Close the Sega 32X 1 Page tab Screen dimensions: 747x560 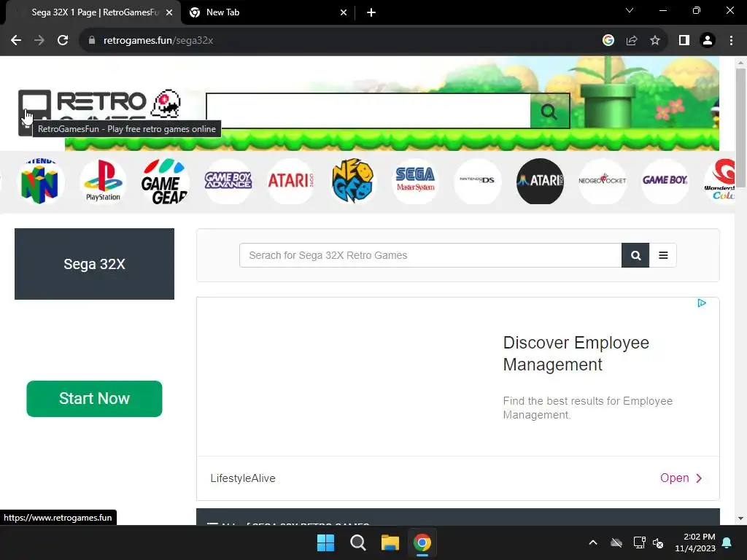(x=169, y=13)
